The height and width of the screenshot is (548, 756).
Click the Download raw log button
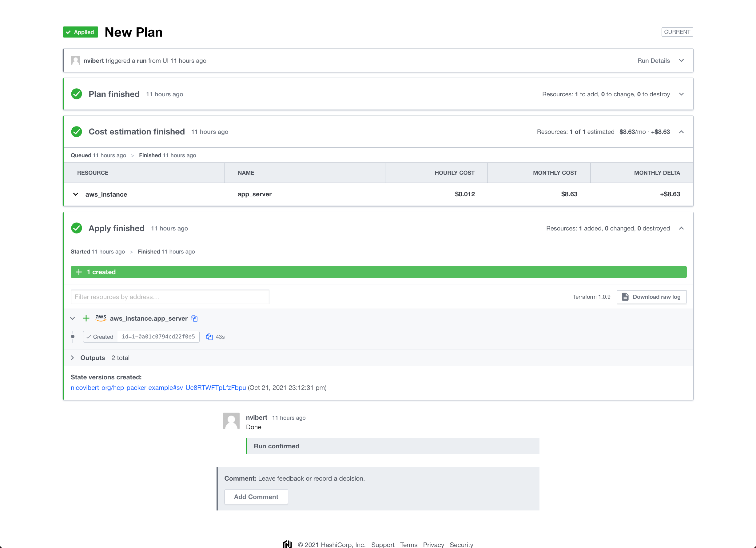coord(651,297)
